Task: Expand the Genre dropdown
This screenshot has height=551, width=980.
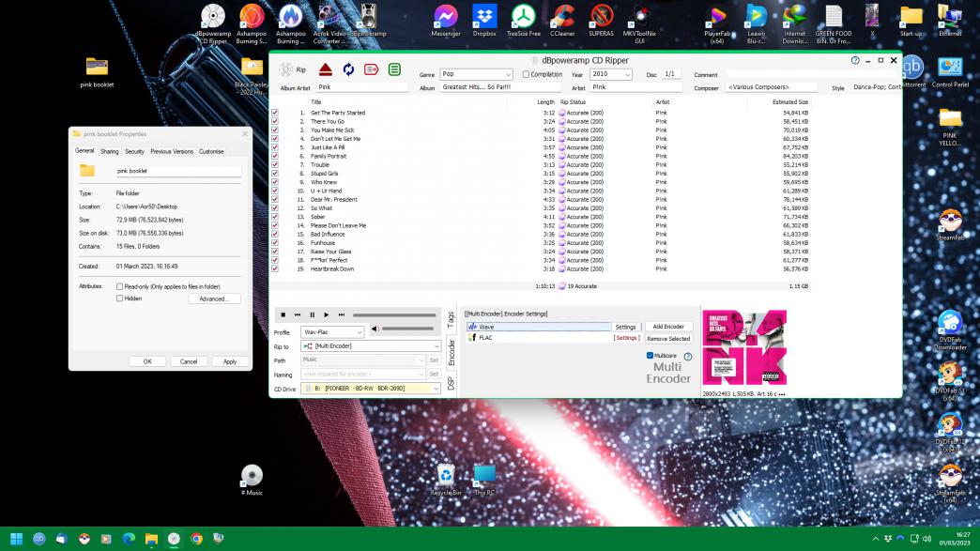Action: (x=509, y=74)
